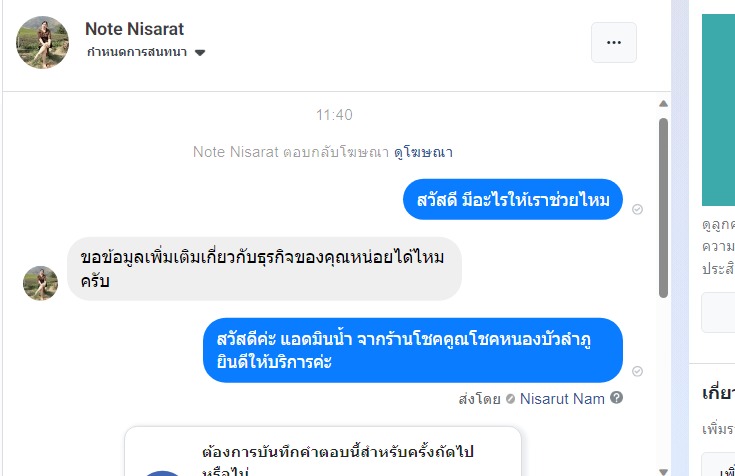The width and height of the screenshot is (735, 476).
Task: Click Note Nisarat's large profile picture
Action: (42, 42)
